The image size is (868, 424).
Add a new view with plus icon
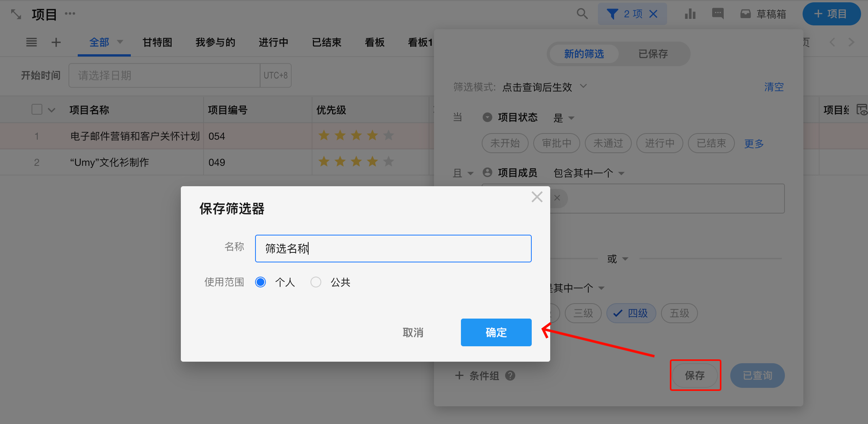click(56, 42)
